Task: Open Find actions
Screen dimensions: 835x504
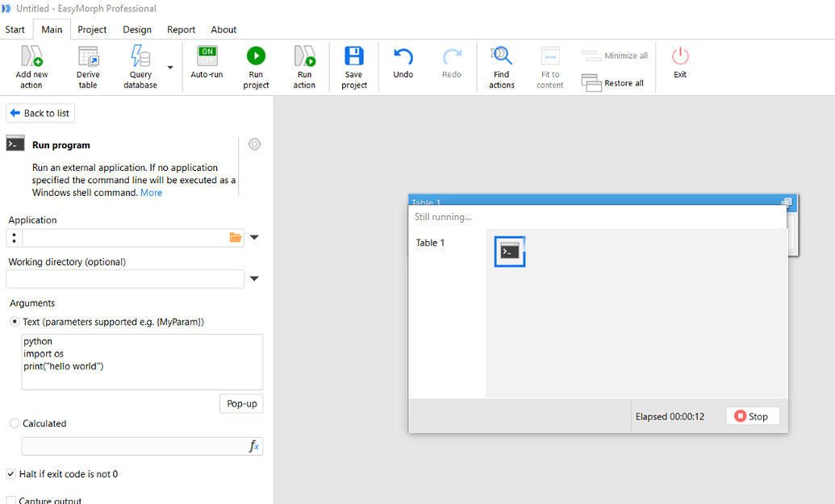Action: coord(502,67)
